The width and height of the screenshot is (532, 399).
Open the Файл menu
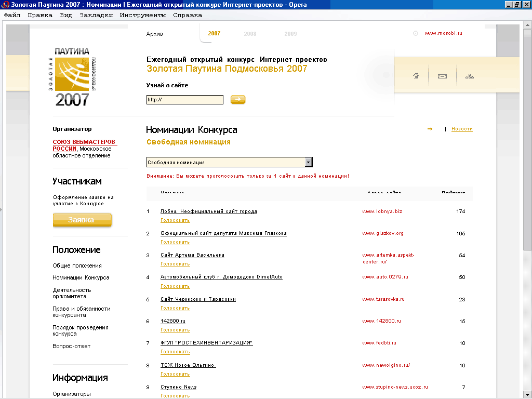(12, 15)
